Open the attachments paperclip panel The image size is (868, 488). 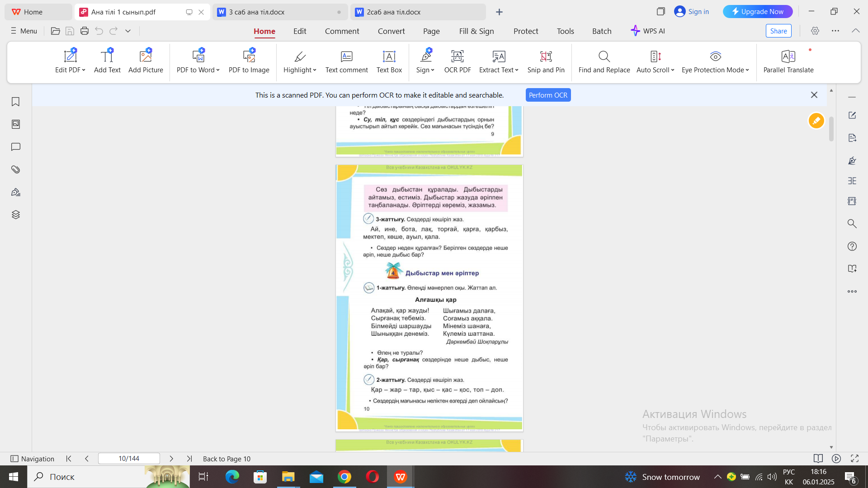click(x=16, y=169)
